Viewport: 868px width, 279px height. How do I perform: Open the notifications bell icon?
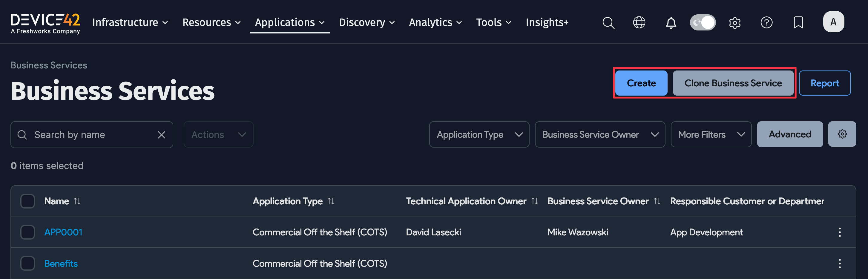671,23
